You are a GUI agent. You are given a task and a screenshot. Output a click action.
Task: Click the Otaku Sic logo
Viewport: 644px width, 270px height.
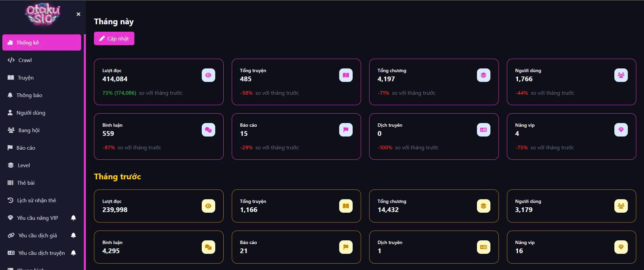click(x=43, y=14)
